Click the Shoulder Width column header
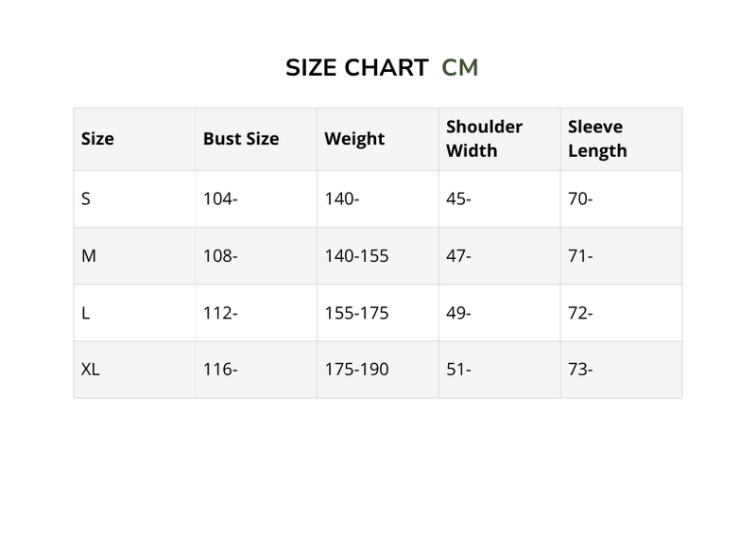The height and width of the screenshot is (553, 756). [x=484, y=139]
